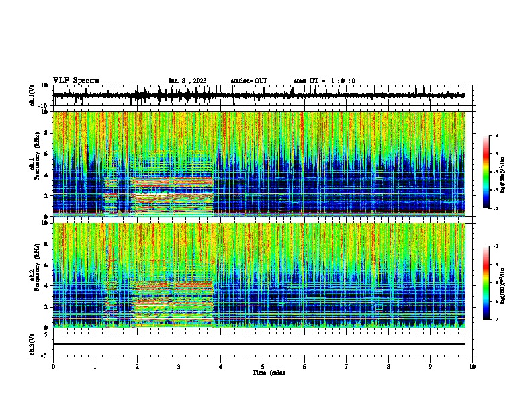This screenshot has height=411, width=532.
Task: Click the date label containing '2023'
Action: [187, 81]
